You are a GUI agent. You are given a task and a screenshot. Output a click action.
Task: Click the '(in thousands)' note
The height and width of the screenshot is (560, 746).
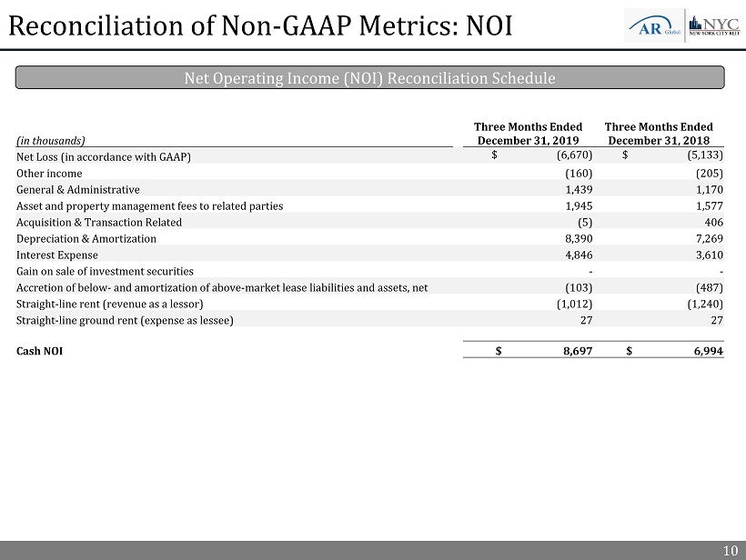pos(51,141)
